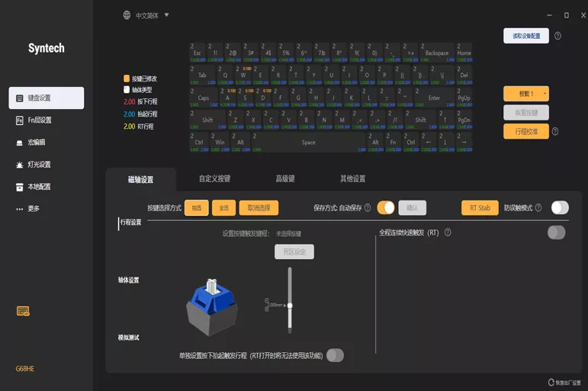588x391 pixels.
Task: Click help icon beside 读取设备配置
Action: click(557, 36)
